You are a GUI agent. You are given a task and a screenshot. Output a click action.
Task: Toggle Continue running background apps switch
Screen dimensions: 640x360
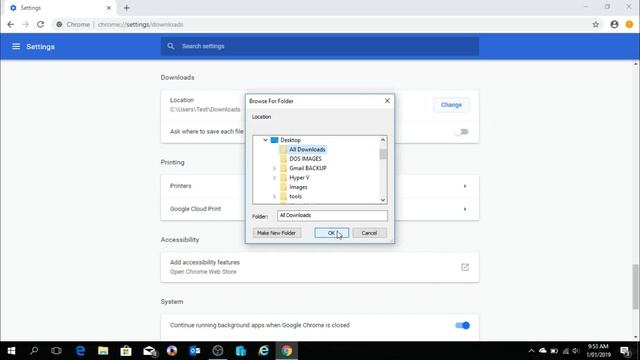point(462,325)
